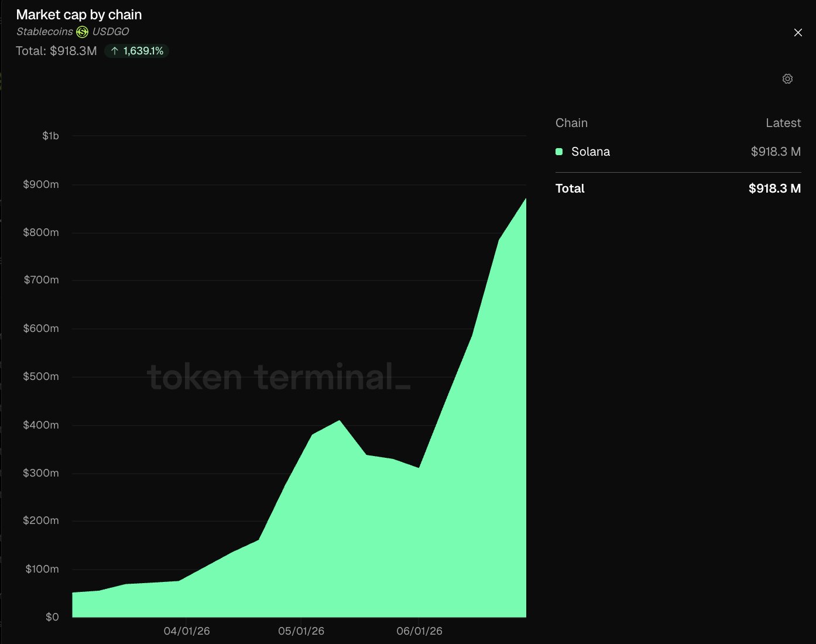Click the Chain column header
Viewport: 816px width, 644px height.
(x=571, y=123)
